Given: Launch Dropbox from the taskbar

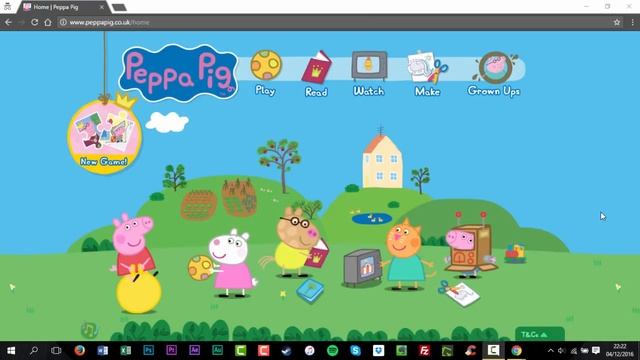Looking at the screenshot, I should pos(378,351).
